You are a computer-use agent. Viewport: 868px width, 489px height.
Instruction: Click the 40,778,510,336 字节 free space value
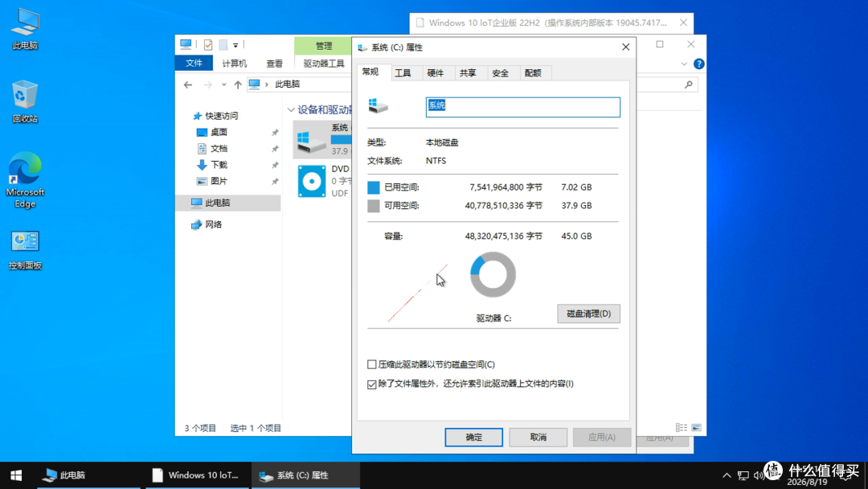(503, 205)
